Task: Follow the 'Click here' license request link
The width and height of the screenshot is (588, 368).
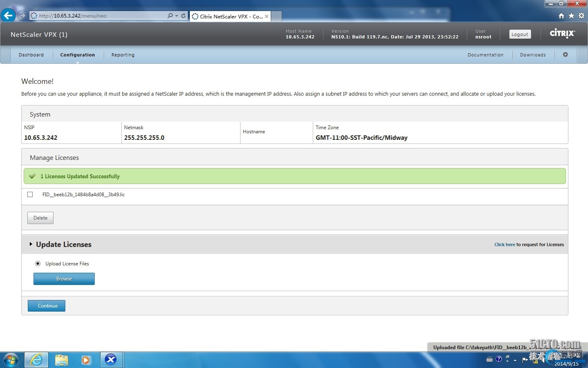Action: pos(505,245)
